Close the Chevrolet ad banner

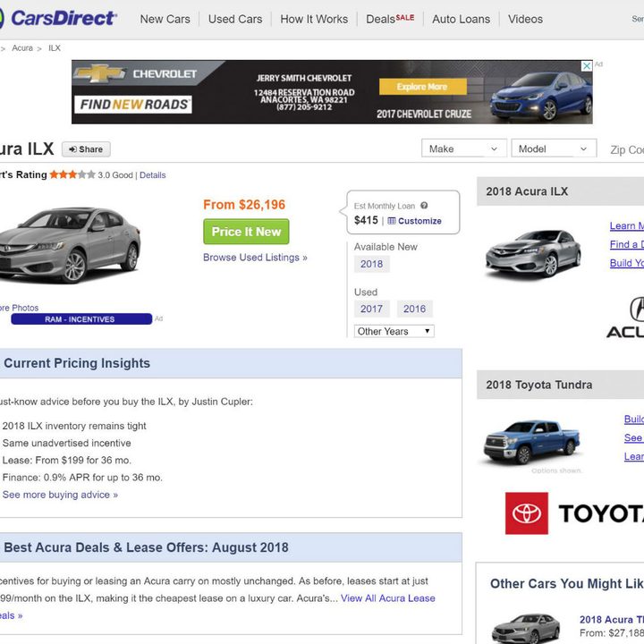(x=587, y=65)
